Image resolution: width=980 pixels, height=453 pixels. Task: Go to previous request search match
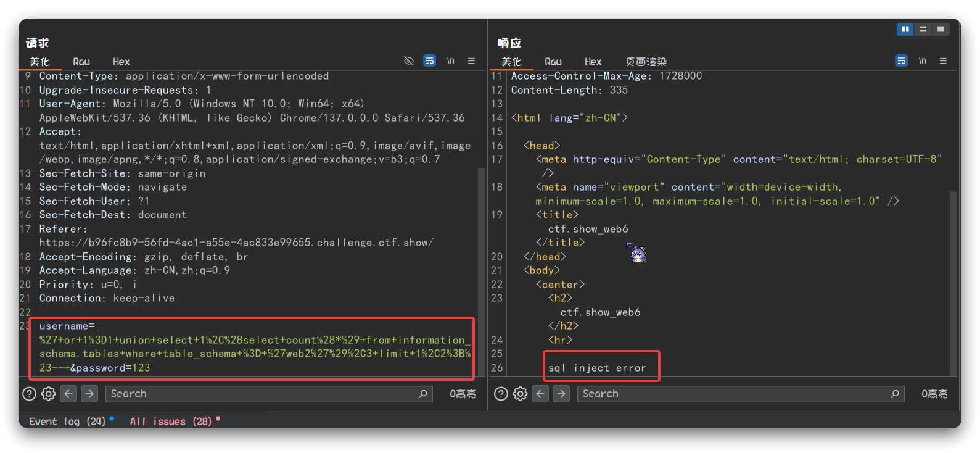[69, 394]
